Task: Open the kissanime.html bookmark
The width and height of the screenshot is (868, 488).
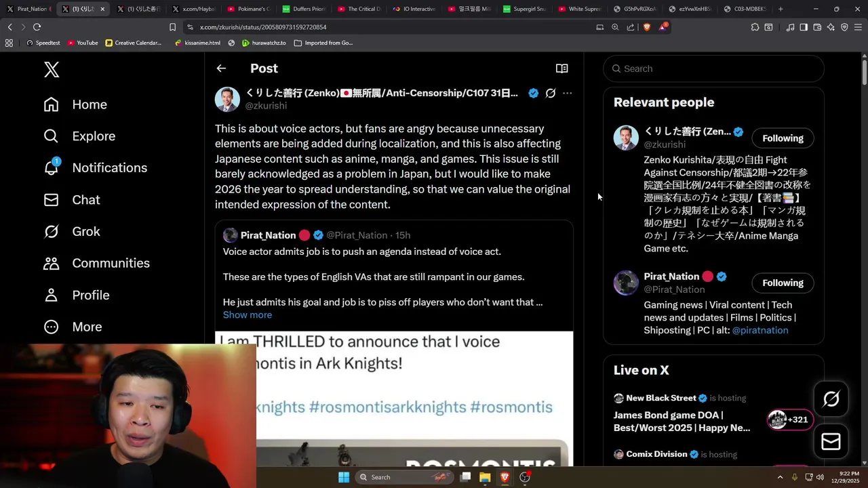Action: click(x=197, y=43)
